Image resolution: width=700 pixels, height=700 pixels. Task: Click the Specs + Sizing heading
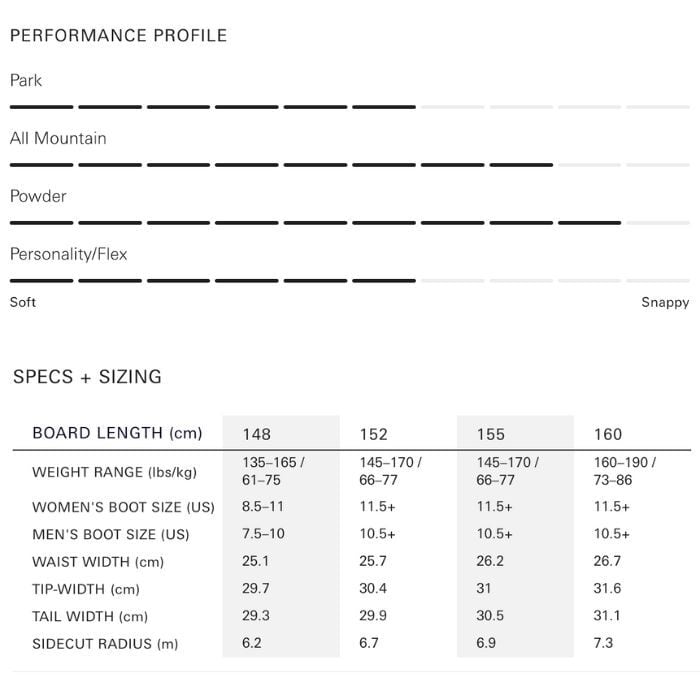87,377
